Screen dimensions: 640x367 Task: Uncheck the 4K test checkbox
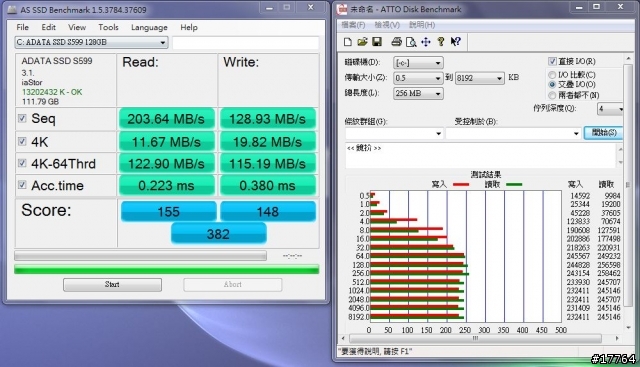coord(22,142)
